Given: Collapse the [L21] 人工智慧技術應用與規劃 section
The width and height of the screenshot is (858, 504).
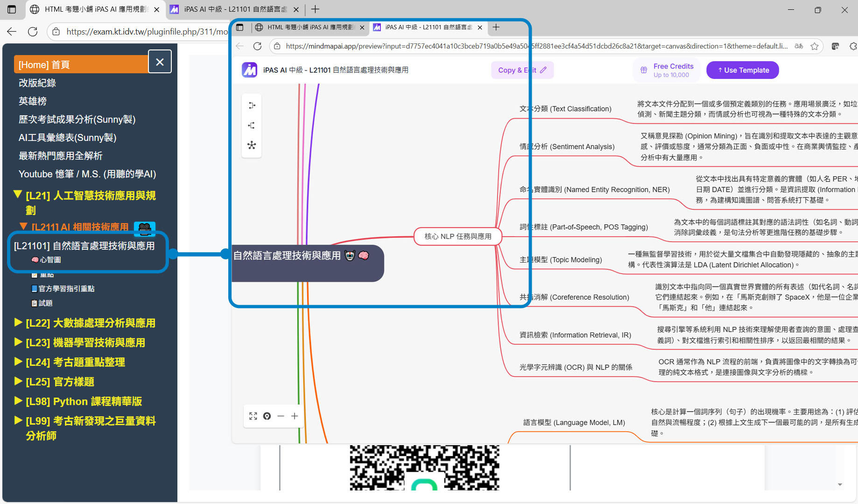Looking at the screenshot, I should (x=18, y=194).
